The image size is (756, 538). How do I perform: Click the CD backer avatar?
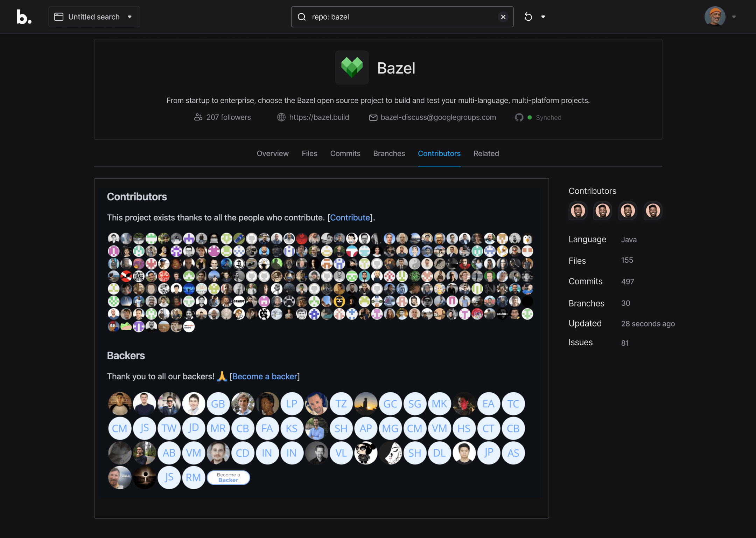pos(243,453)
